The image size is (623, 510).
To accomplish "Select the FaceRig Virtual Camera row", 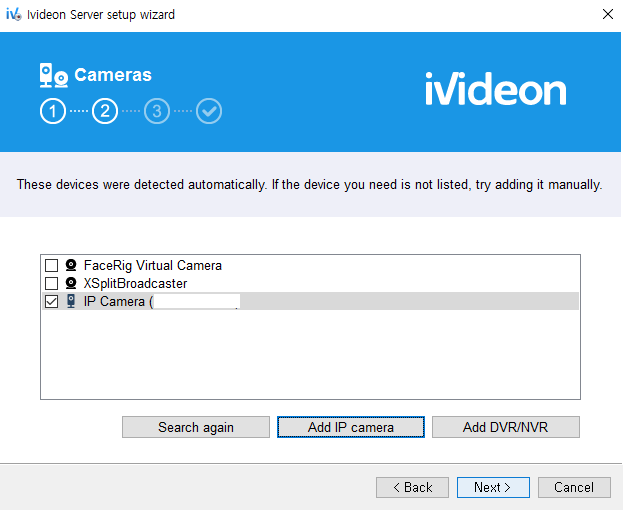I will tap(310, 265).
